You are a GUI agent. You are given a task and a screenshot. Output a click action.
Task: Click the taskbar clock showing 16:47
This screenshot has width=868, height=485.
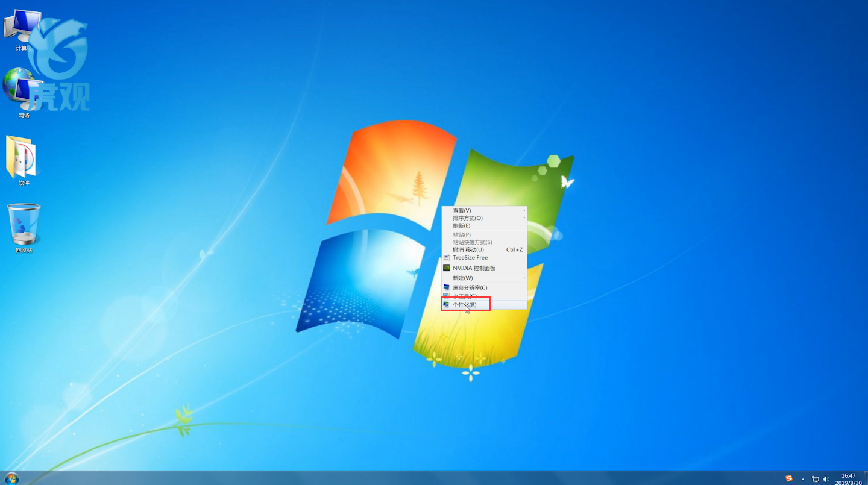tap(848, 479)
